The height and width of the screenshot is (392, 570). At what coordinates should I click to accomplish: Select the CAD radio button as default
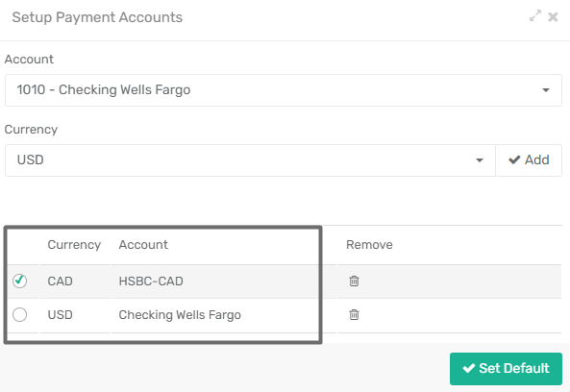click(19, 281)
